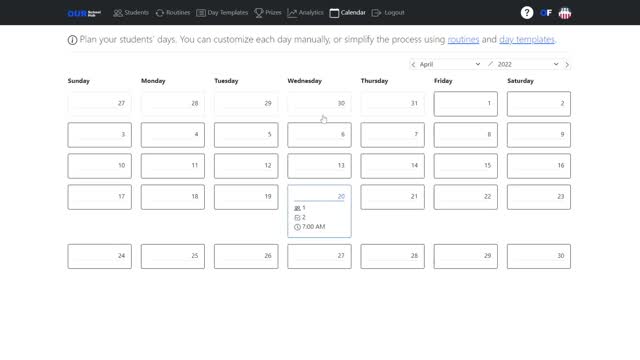Image resolution: width=640 pixels, height=360 pixels.
Task: Click the Calendar icon in navbar
Action: pyautogui.click(x=334, y=13)
